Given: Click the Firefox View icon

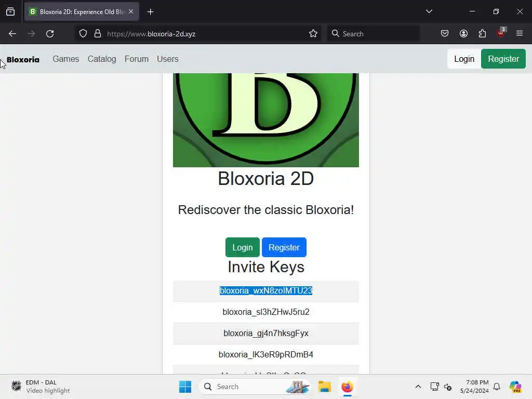Looking at the screenshot, I should coord(10,12).
